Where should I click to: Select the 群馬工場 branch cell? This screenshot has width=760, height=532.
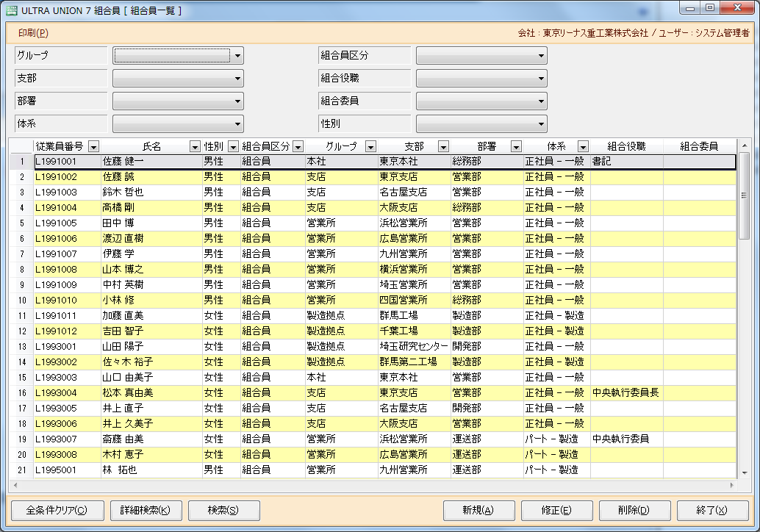coord(415,316)
